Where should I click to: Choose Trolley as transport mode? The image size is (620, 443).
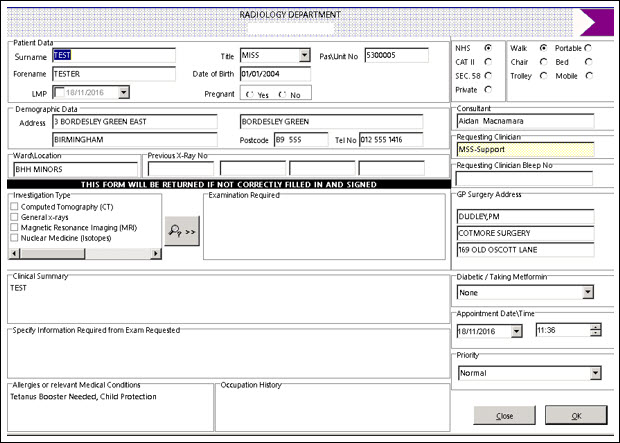pyautogui.click(x=544, y=76)
